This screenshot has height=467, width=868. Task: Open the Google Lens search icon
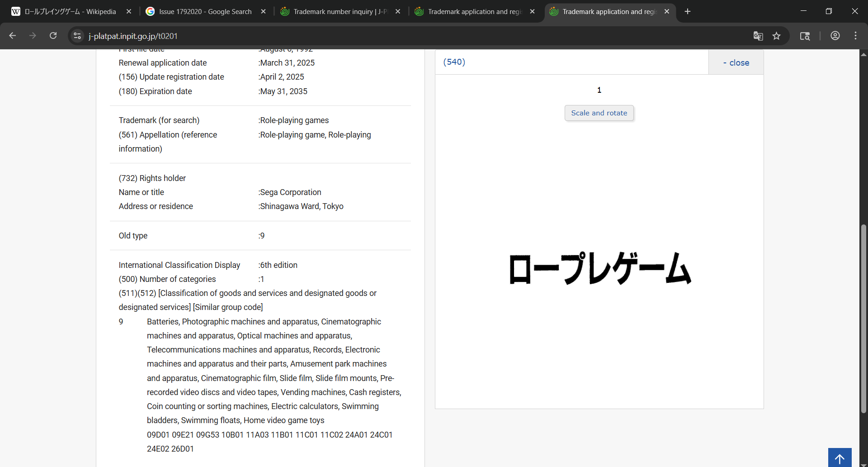tap(805, 36)
